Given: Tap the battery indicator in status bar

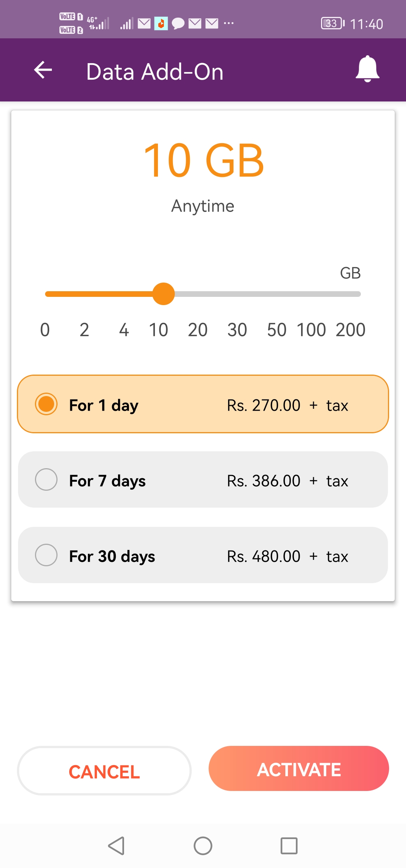Looking at the screenshot, I should point(333,24).
